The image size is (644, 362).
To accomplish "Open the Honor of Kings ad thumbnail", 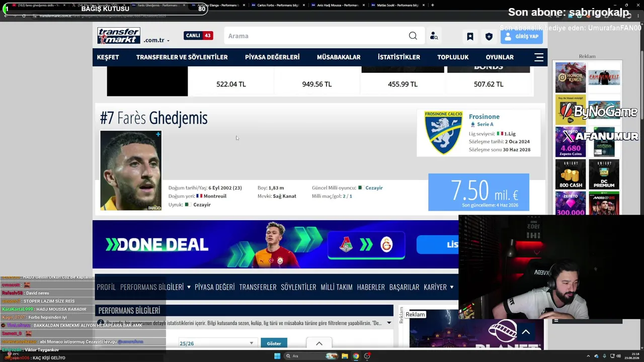I will click(x=571, y=77).
